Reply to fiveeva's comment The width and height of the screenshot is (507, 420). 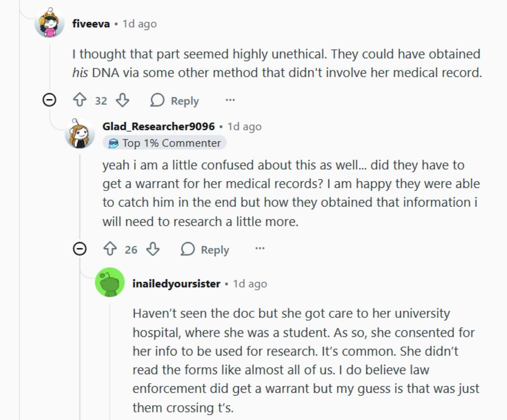pyautogui.click(x=175, y=100)
